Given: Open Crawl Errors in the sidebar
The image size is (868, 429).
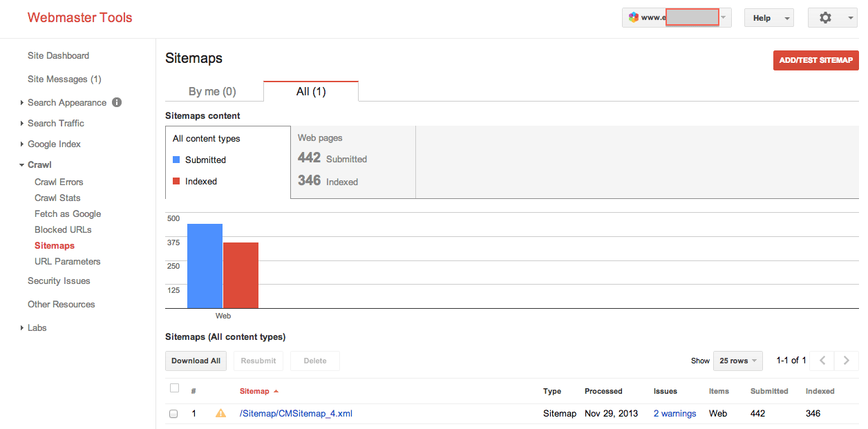Looking at the screenshot, I should (59, 182).
